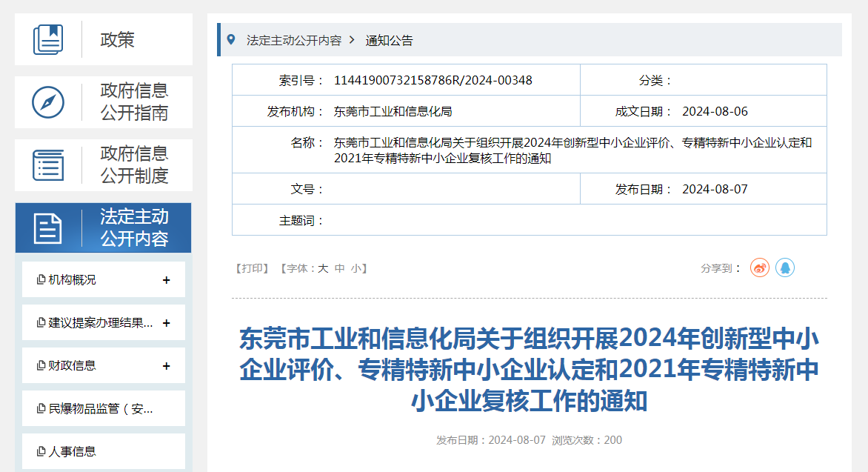Screen dimensions: 868x472
Task: Click the file icon beside 民爆物品监管
Action: pos(41,408)
